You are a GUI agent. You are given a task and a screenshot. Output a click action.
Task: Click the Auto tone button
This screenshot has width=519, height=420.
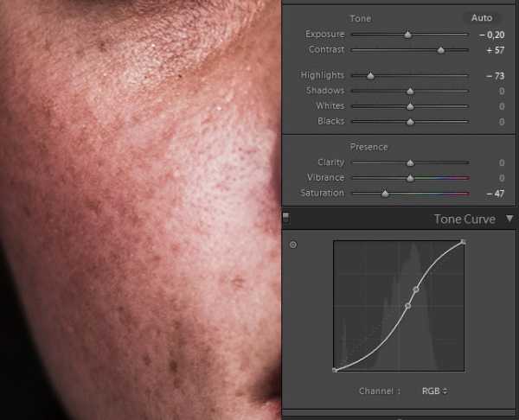tap(482, 18)
